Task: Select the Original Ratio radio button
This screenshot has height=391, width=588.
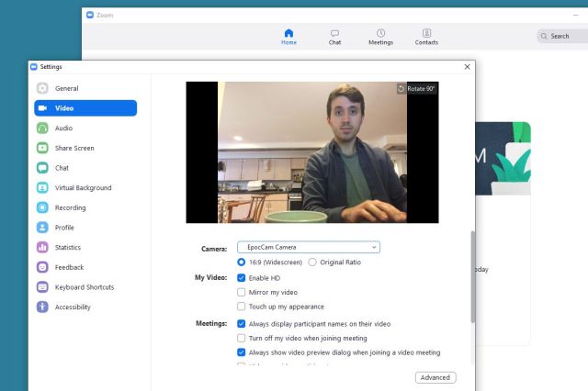Action: [312, 263]
